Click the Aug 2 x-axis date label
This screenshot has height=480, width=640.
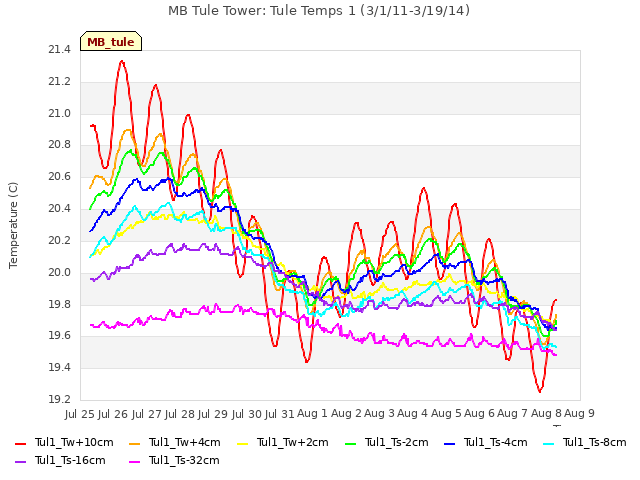(346, 414)
